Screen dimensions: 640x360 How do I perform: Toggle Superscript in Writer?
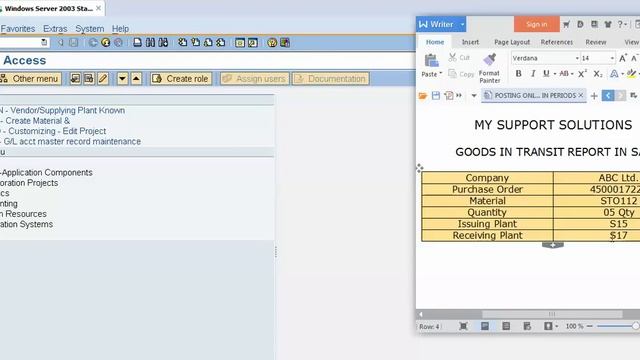tap(582, 73)
